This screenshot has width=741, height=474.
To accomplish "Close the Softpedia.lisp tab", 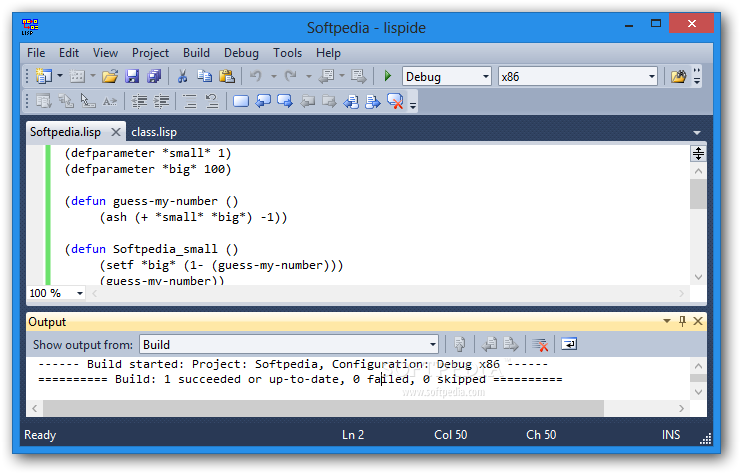I will click(116, 132).
